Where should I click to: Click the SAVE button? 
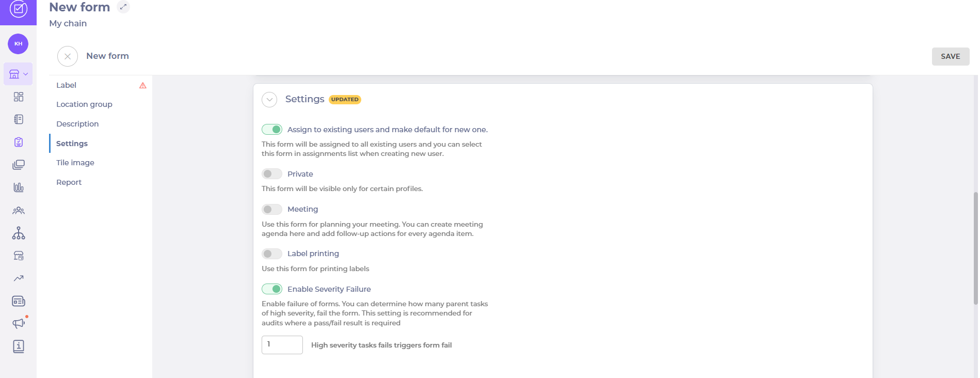point(951,56)
